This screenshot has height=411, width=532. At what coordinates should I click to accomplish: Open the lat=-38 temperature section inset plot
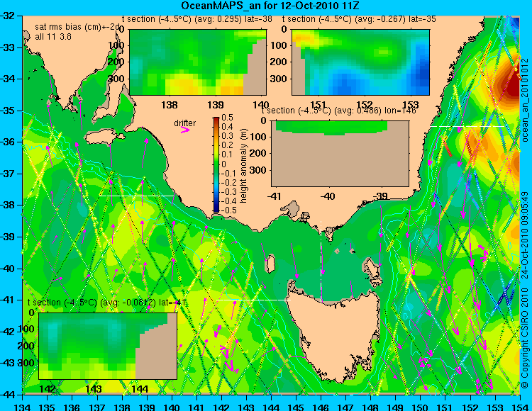pos(198,62)
